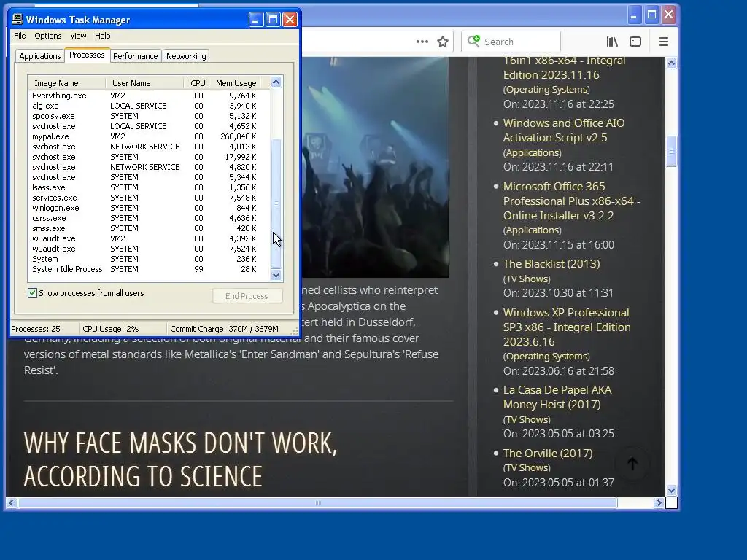Click the concert video thumbnail image
The image size is (747, 560).
point(376,167)
